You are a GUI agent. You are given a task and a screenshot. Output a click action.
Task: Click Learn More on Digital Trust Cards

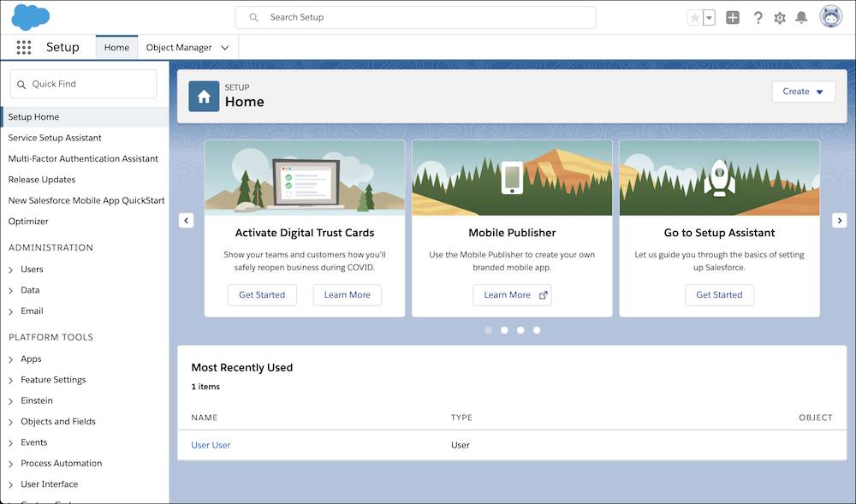[x=348, y=295]
